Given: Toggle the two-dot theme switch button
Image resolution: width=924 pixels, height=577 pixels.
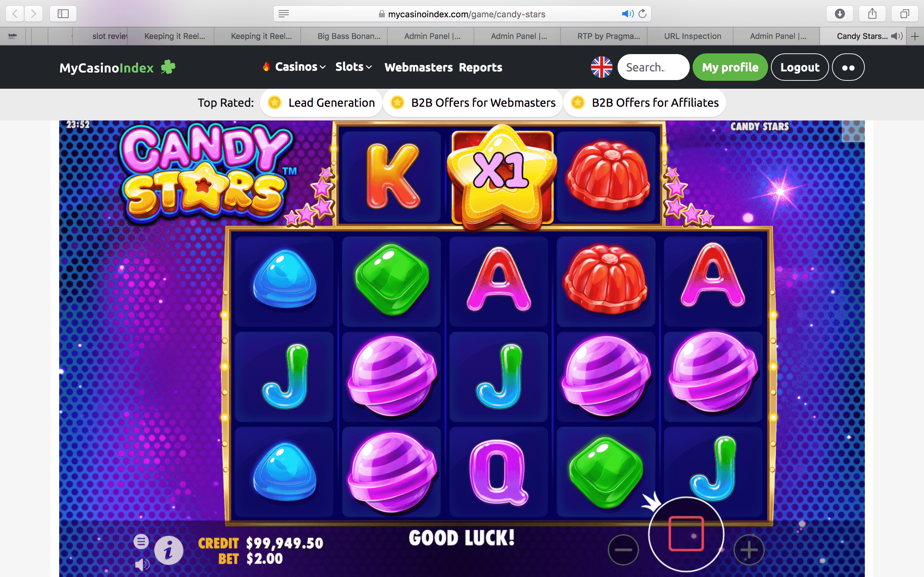Looking at the screenshot, I should (848, 67).
